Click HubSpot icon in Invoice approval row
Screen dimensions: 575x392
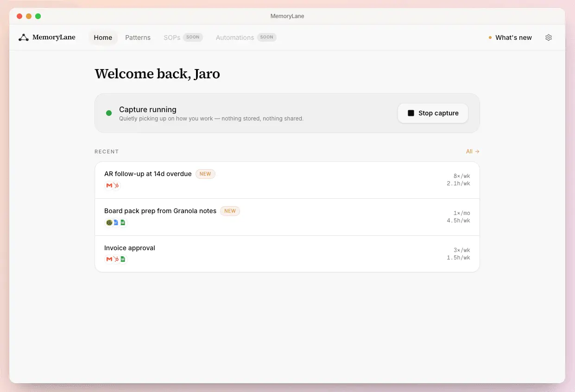(116, 259)
